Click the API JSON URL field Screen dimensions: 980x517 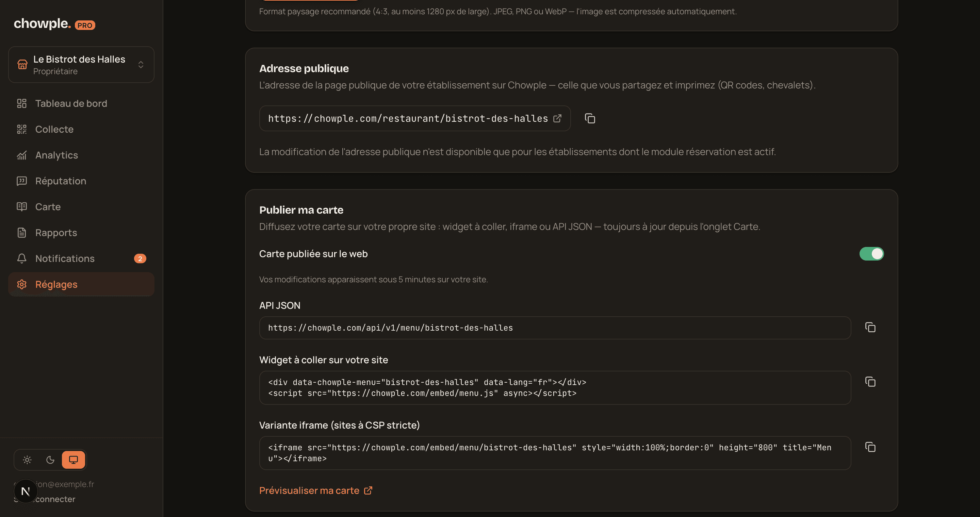click(x=555, y=328)
